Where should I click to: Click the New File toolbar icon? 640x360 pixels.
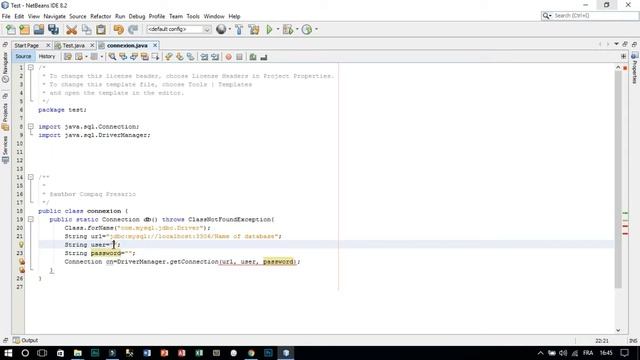click(x=11, y=29)
